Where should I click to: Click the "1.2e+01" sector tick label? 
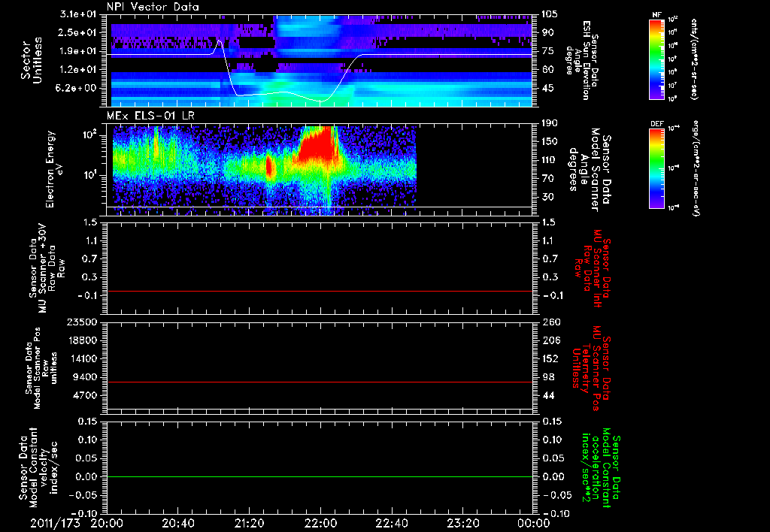pyautogui.click(x=78, y=70)
